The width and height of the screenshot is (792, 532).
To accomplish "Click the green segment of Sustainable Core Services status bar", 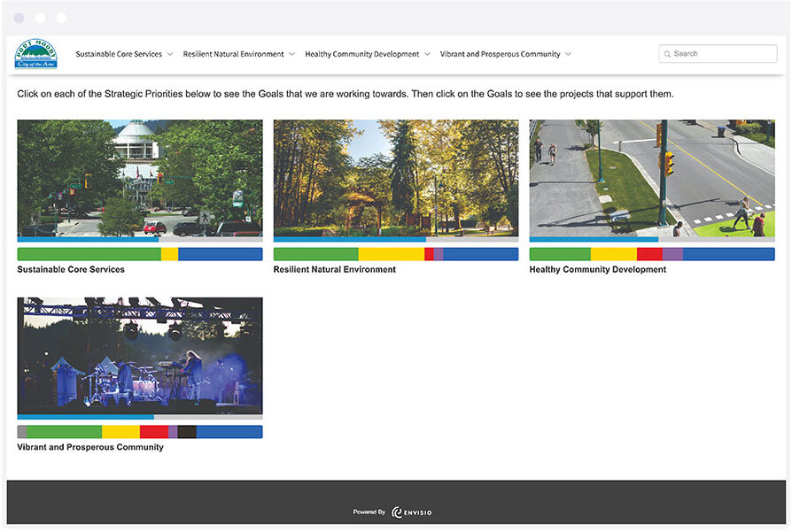I will point(89,254).
